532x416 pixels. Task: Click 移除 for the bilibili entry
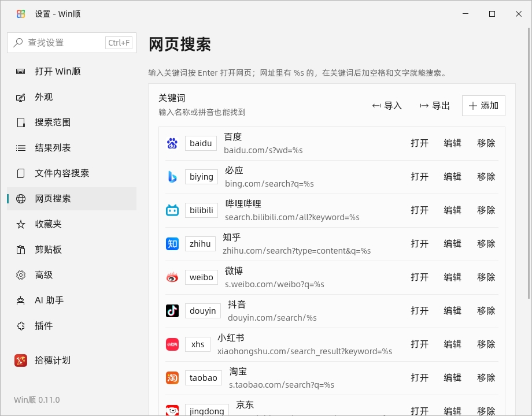point(486,210)
